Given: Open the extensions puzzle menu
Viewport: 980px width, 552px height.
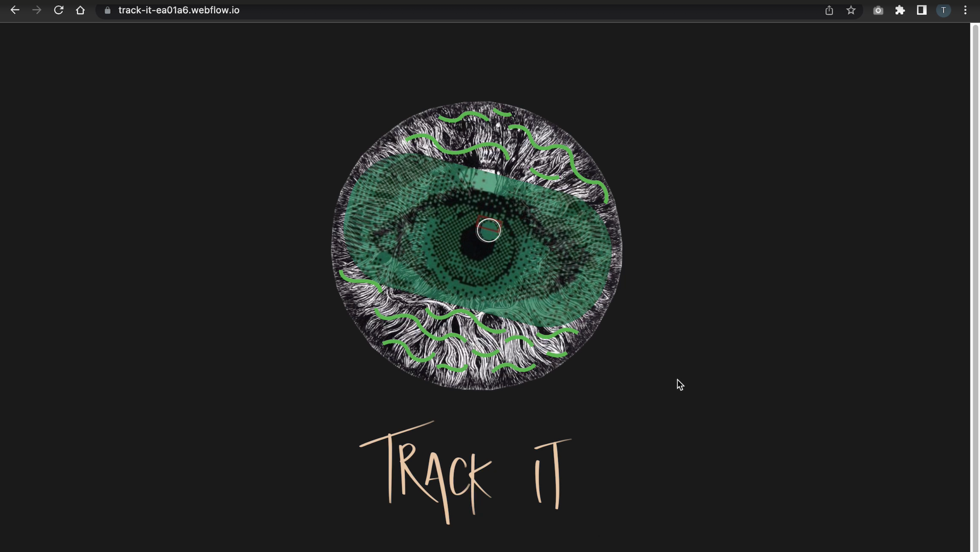Looking at the screenshot, I should click(x=900, y=10).
